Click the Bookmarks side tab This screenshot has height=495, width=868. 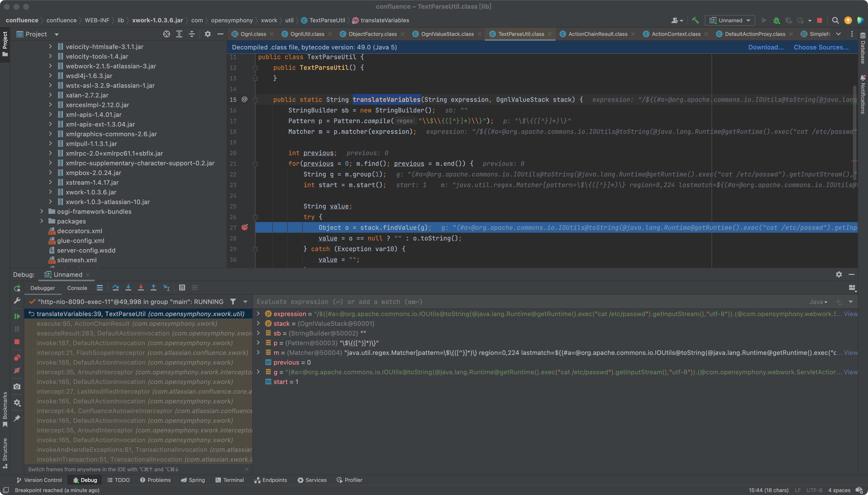click(5, 409)
